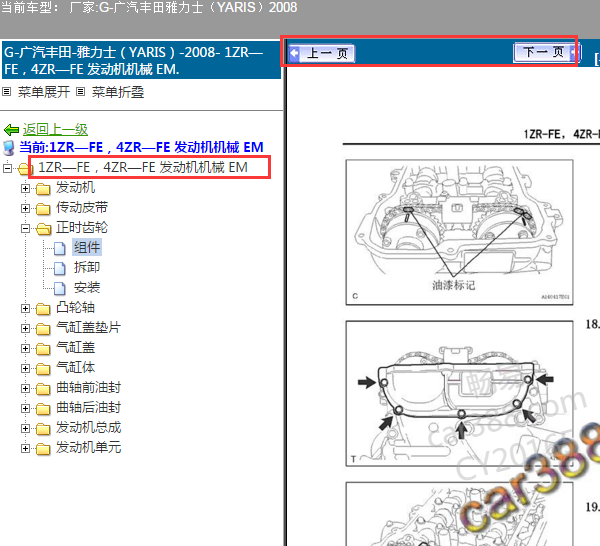Select 1ZR—FE, 4ZR—FE 发动机机械 EM root item
600x546 pixels.
(143, 167)
